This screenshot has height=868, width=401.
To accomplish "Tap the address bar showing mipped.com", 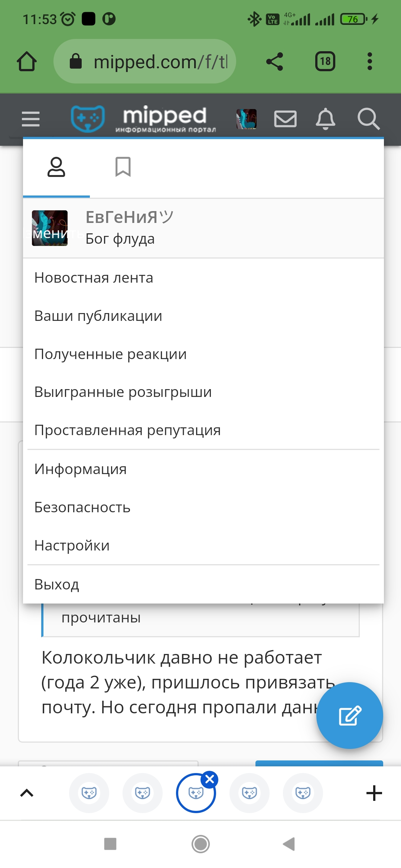I will [145, 62].
